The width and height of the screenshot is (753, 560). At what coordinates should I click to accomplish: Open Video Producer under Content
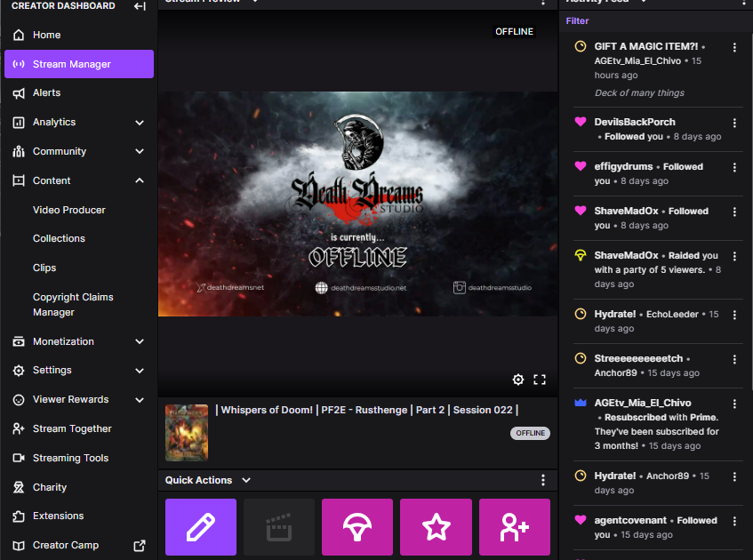pos(69,210)
